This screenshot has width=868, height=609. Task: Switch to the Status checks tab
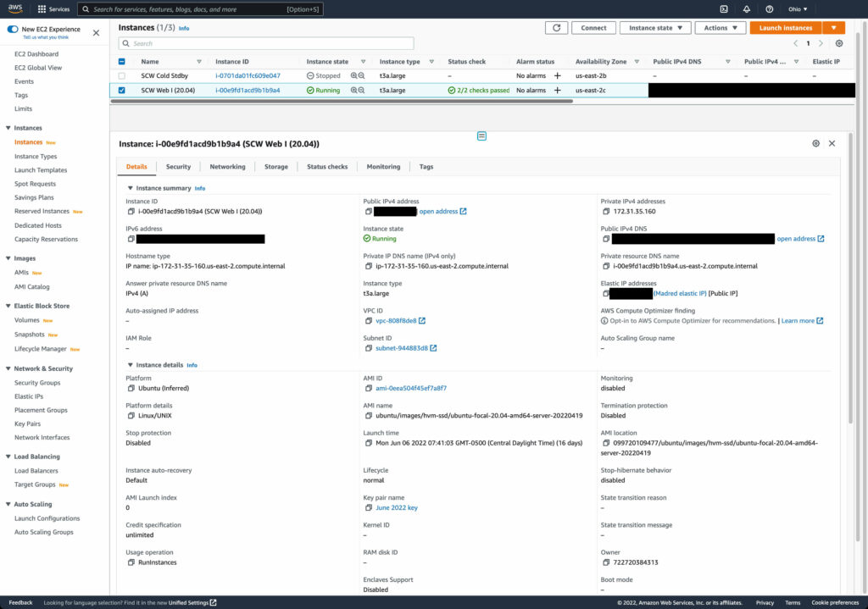[x=327, y=167]
